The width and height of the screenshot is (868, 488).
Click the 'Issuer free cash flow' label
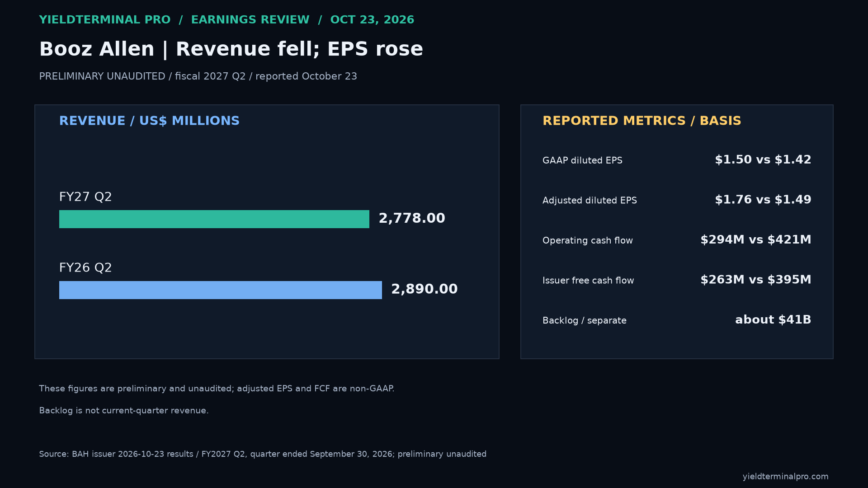click(x=588, y=281)
